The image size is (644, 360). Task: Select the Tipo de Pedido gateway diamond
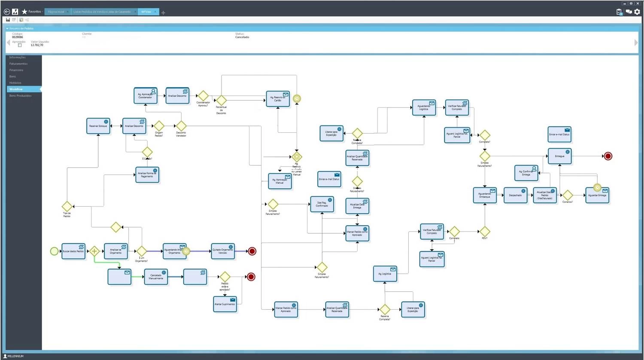67,207
